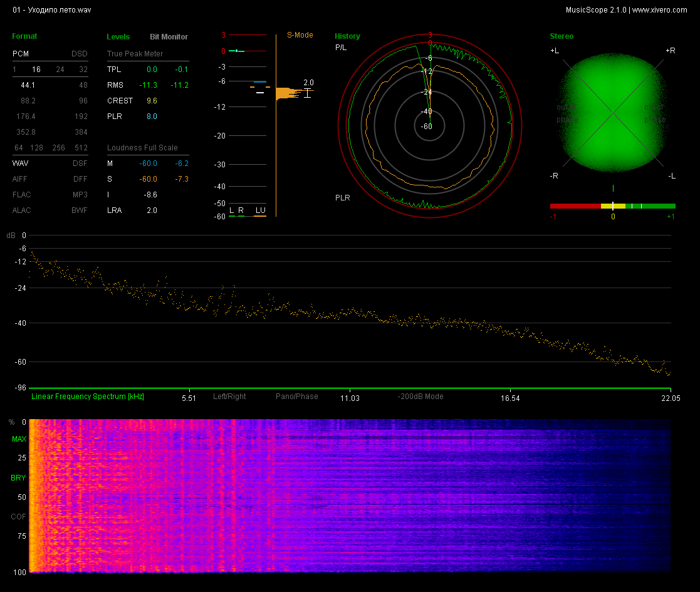Click the Linear Frequency Spectrum label
This screenshot has width=700, height=592.
coord(88,396)
